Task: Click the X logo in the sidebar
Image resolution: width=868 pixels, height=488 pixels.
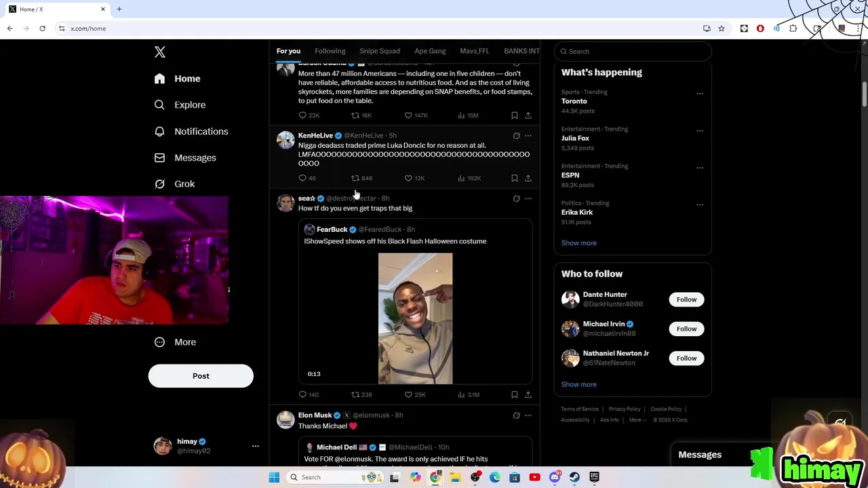Action: (160, 52)
